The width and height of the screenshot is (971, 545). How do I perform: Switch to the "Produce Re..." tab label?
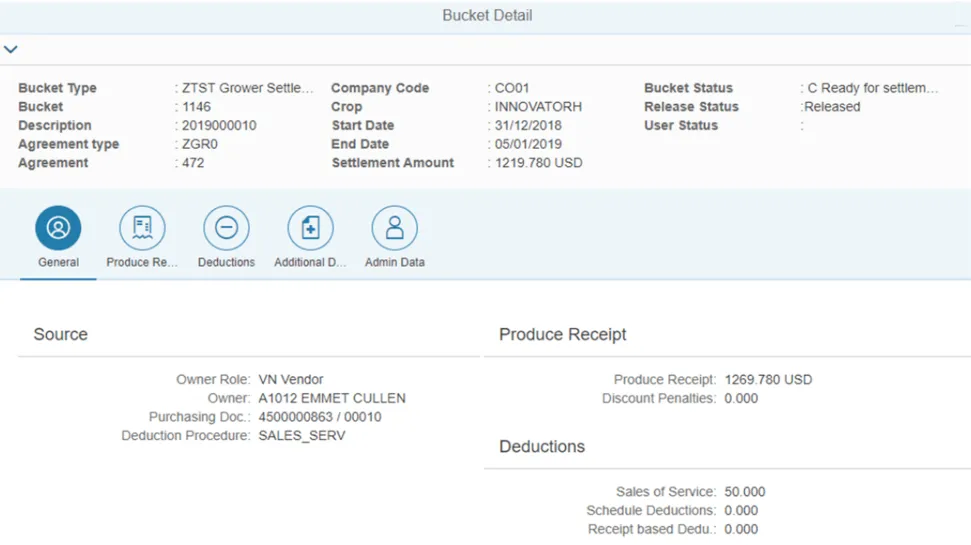coord(142,262)
